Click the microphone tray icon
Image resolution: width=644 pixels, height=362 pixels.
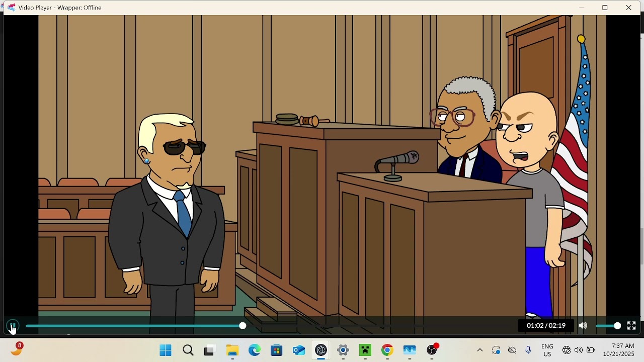coord(528,350)
